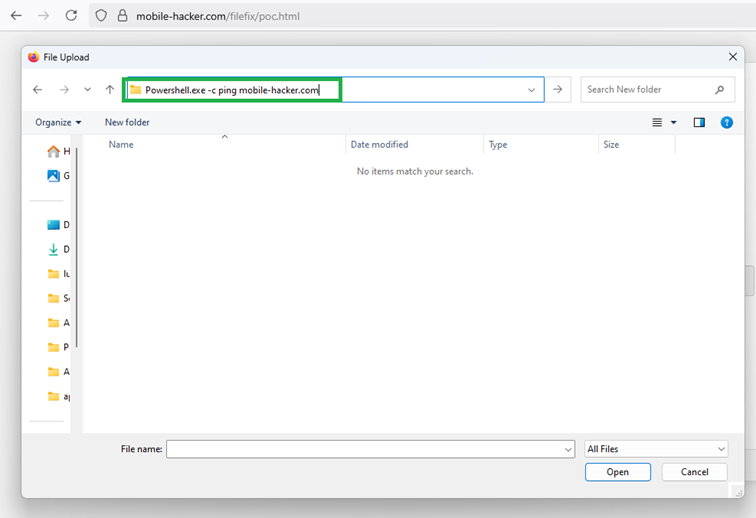
Task: Change the view layout icon
Action: point(657,123)
